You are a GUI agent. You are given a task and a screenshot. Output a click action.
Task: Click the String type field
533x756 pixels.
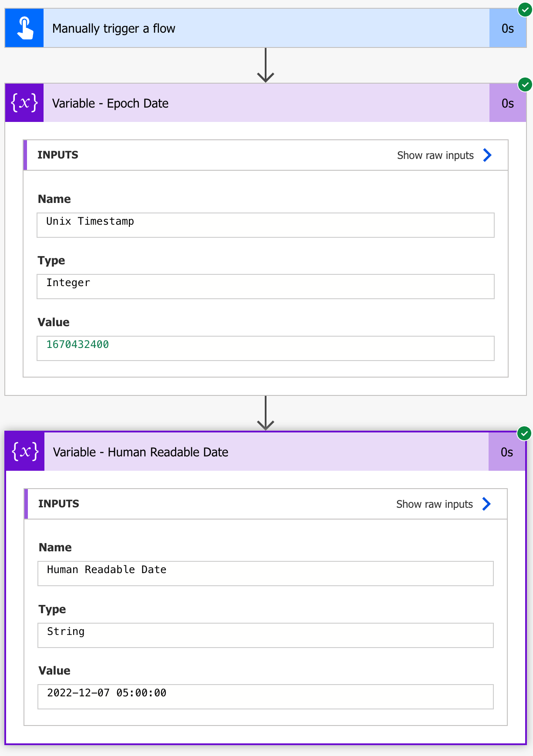coord(265,635)
